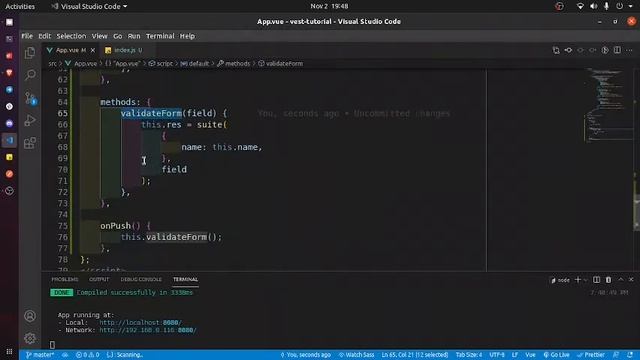Image resolution: width=640 pixels, height=360 pixels.
Task: Click the Nov 2 19:48 clock
Action: 329,6
